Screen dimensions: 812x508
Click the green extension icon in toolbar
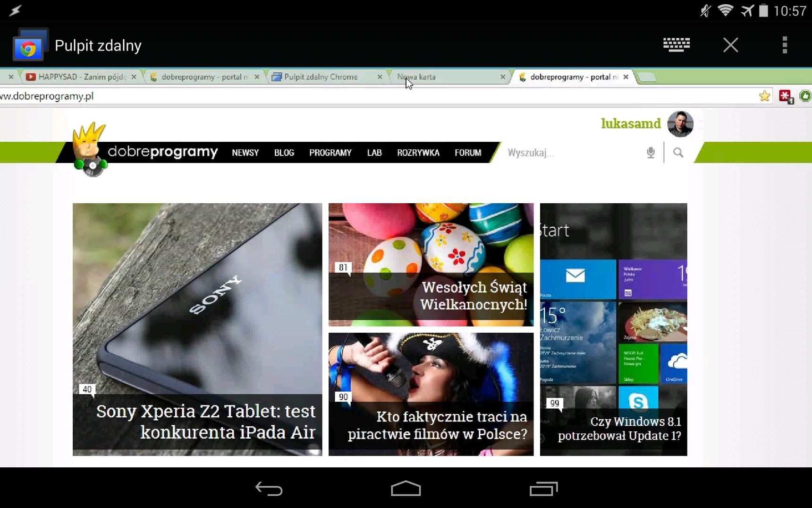pos(805,96)
